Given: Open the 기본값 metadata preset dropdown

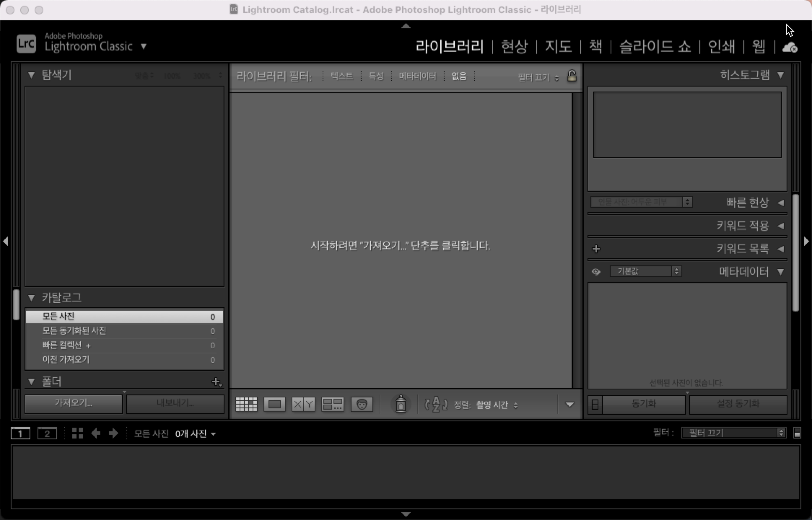Looking at the screenshot, I should click(645, 271).
